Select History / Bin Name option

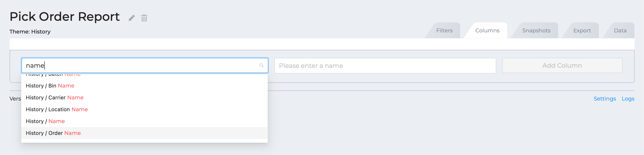click(x=144, y=86)
